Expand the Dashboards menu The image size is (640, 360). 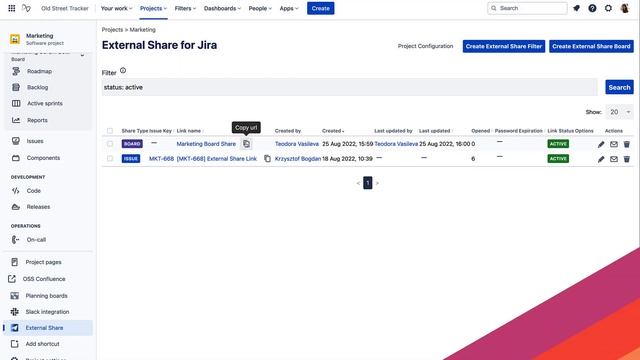click(x=222, y=8)
